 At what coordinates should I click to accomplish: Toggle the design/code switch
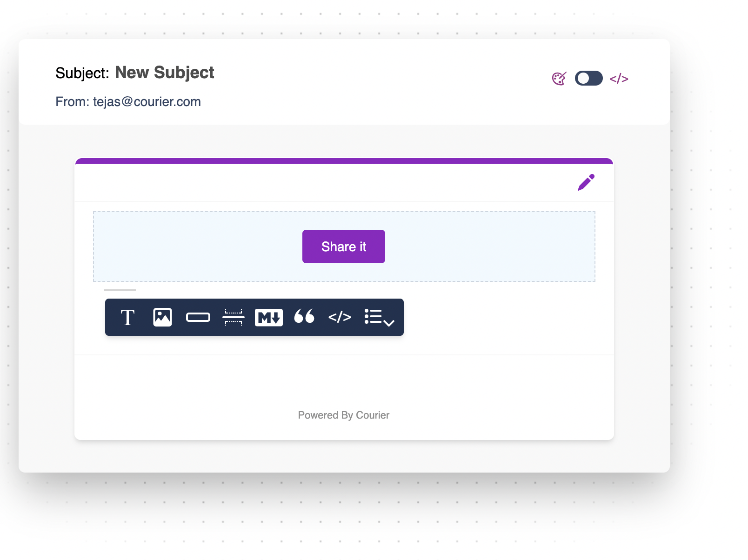588,78
